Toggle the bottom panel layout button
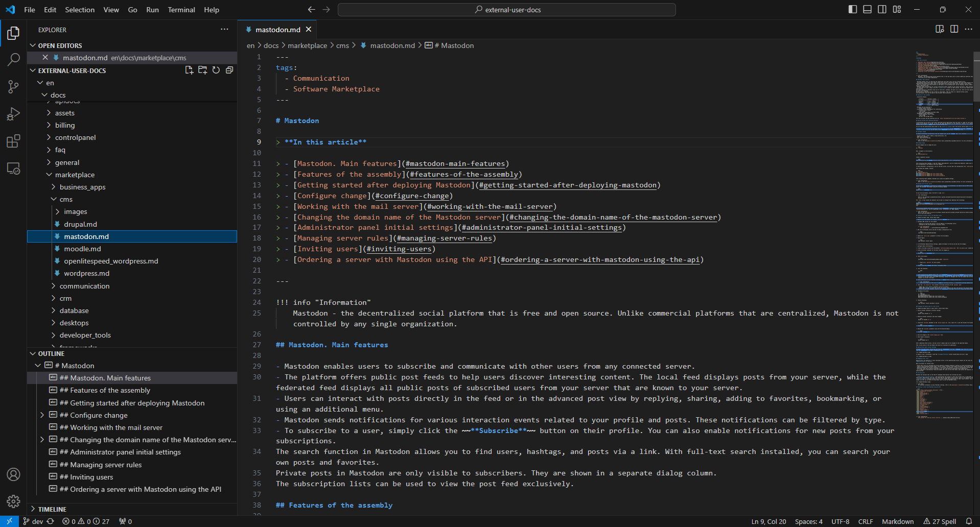Viewport: 980px width, 527px height. (x=867, y=10)
